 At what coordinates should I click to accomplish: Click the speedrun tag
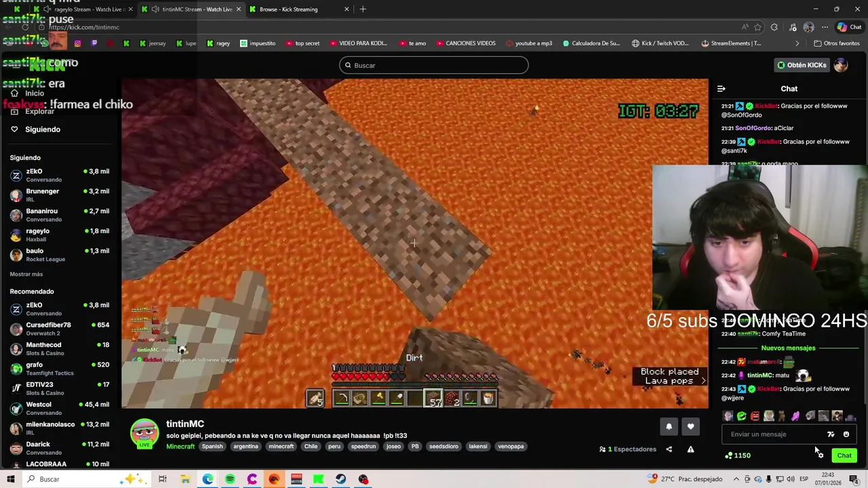pos(363,447)
